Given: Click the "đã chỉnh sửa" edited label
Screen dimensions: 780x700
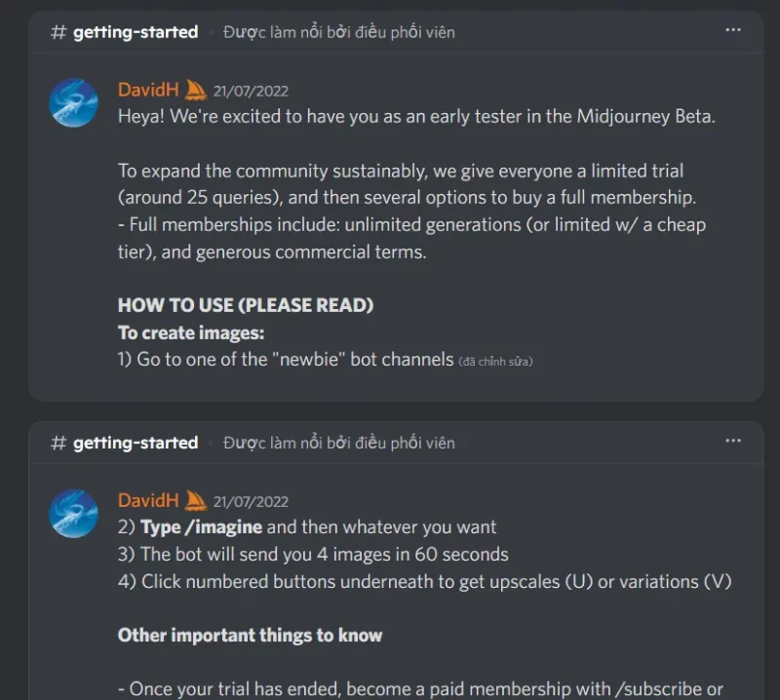Looking at the screenshot, I should click(x=495, y=362).
